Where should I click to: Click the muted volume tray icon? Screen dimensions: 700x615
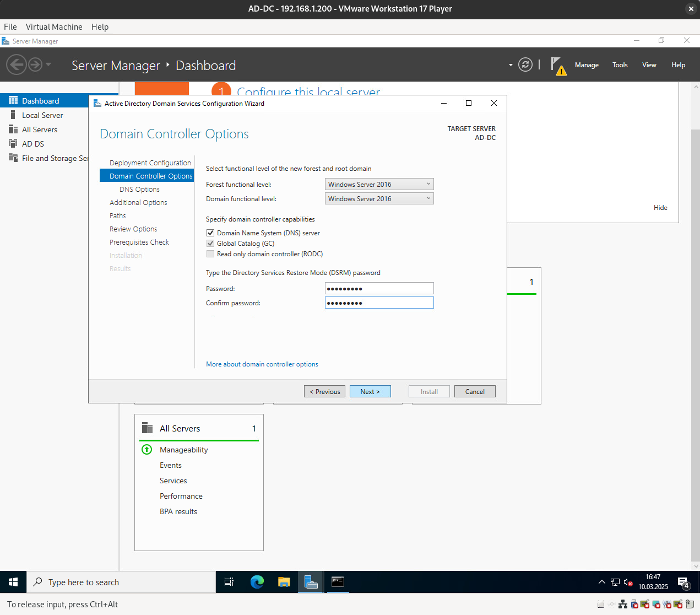628,582
